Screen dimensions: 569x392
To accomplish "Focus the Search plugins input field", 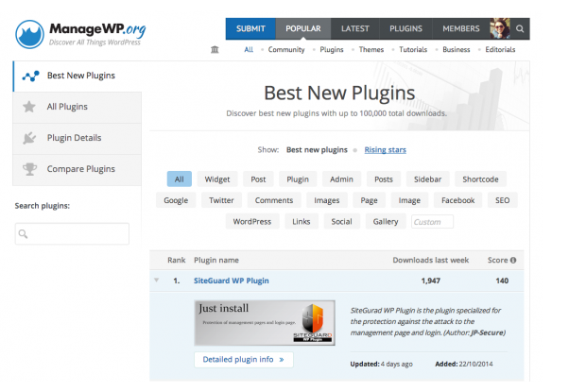I will 72,234.
